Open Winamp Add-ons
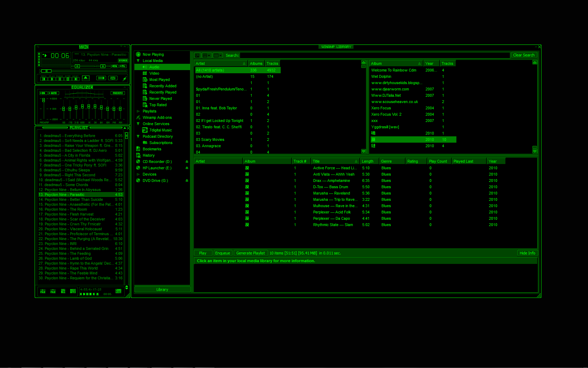 [x=157, y=117]
